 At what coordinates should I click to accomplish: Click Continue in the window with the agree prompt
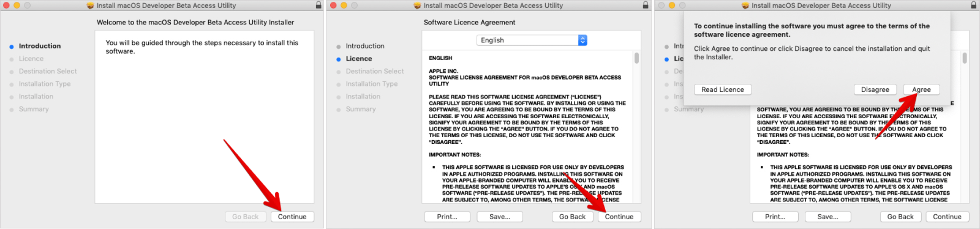(947, 217)
